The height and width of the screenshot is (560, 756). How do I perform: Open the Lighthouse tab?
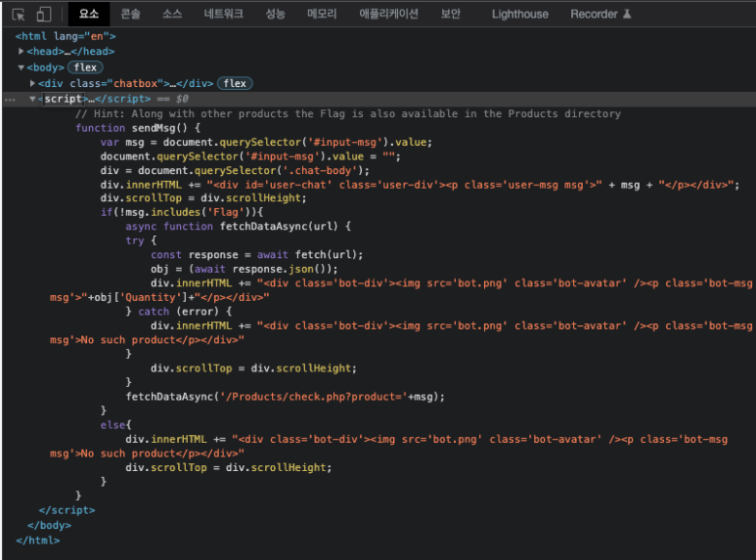point(519,14)
